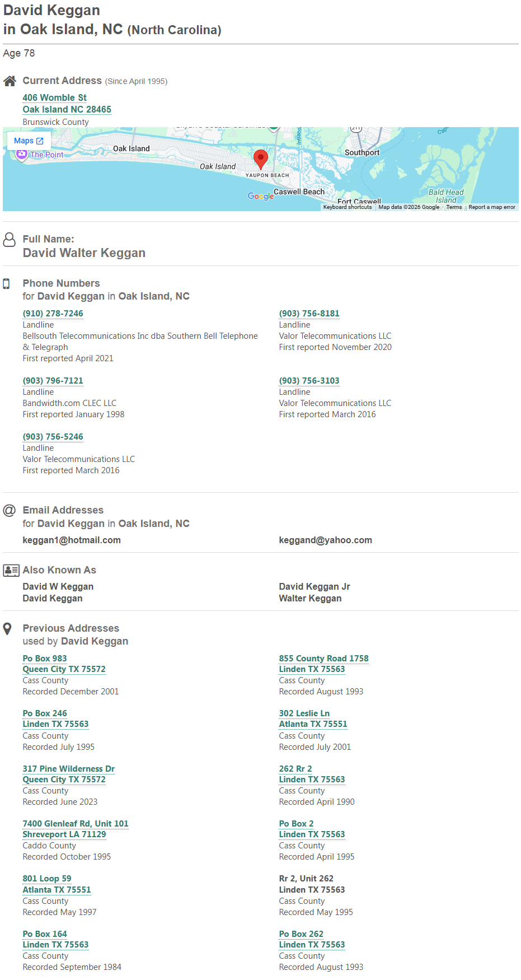Click the Google logo on the map
The image size is (521, 980).
(x=261, y=196)
